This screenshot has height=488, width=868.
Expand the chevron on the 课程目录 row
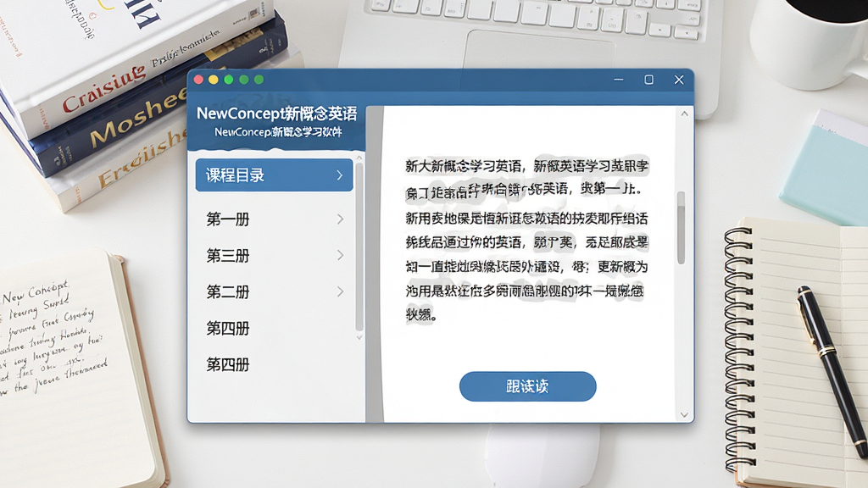point(340,175)
